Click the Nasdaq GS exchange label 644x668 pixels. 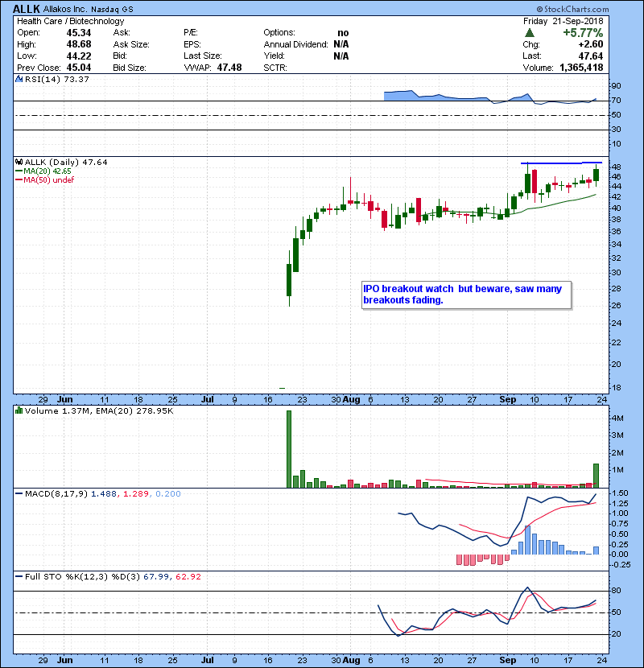(x=112, y=10)
